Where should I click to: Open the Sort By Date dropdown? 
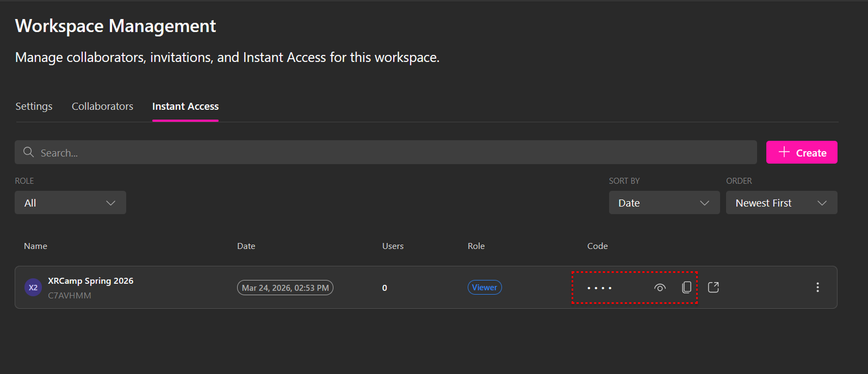(x=664, y=203)
